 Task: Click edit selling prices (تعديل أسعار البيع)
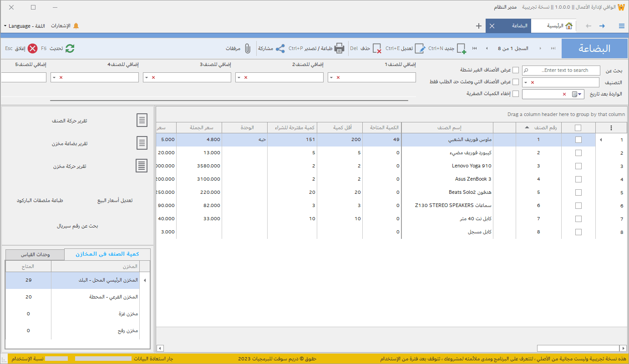click(115, 200)
